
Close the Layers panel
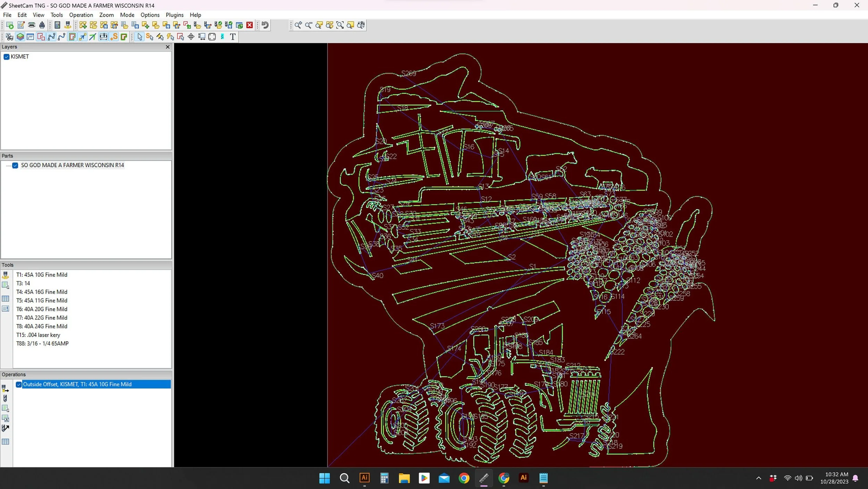click(x=168, y=47)
